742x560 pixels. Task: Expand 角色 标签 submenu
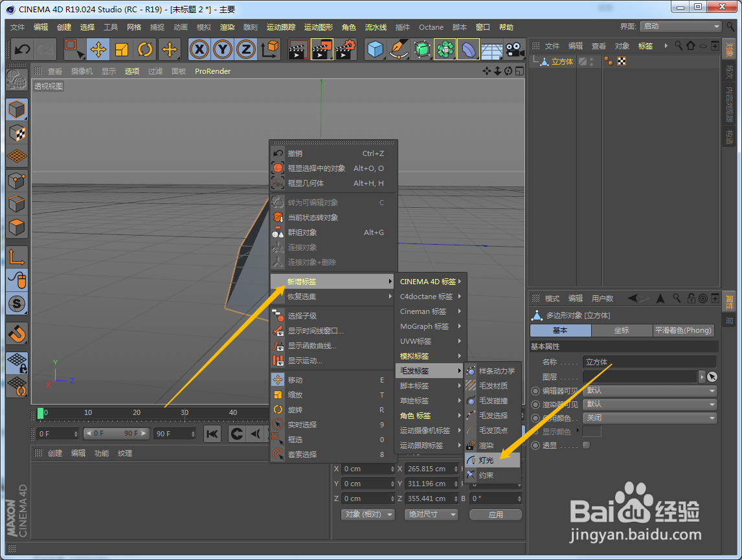430,416
